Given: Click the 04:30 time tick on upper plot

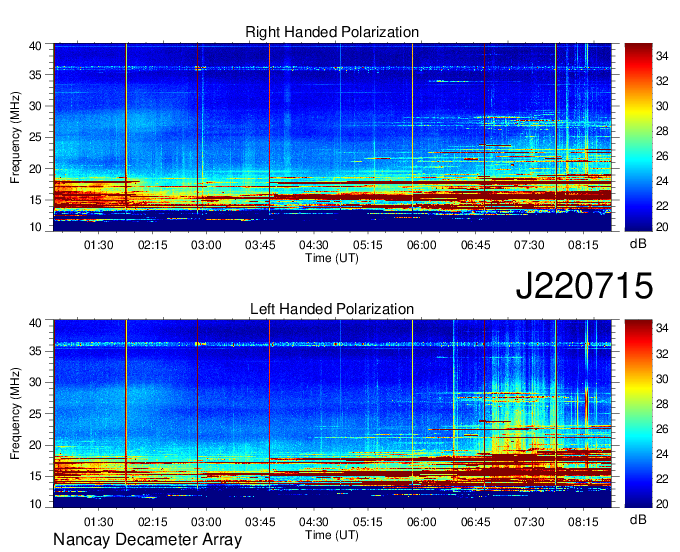Looking at the screenshot, I should coord(314,245).
